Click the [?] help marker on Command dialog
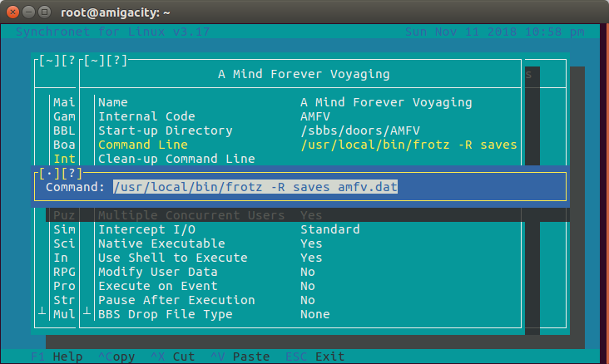The width and height of the screenshot is (609, 364). [72, 174]
